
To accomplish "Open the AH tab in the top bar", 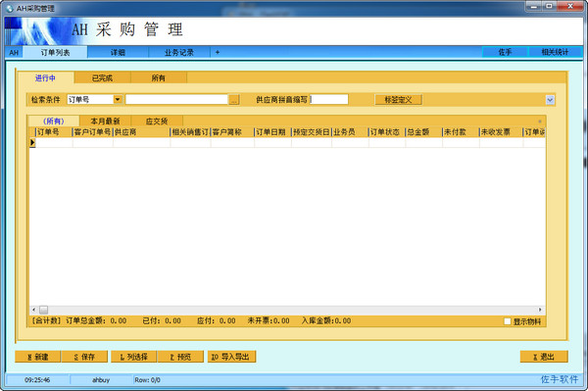I will pyautogui.click(x=14, y=53).
